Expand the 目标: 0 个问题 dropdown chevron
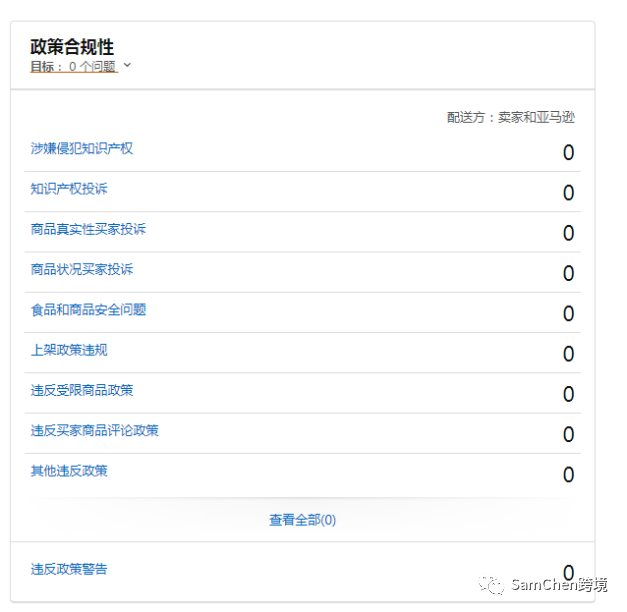627x612 pixels. (127, 65)
